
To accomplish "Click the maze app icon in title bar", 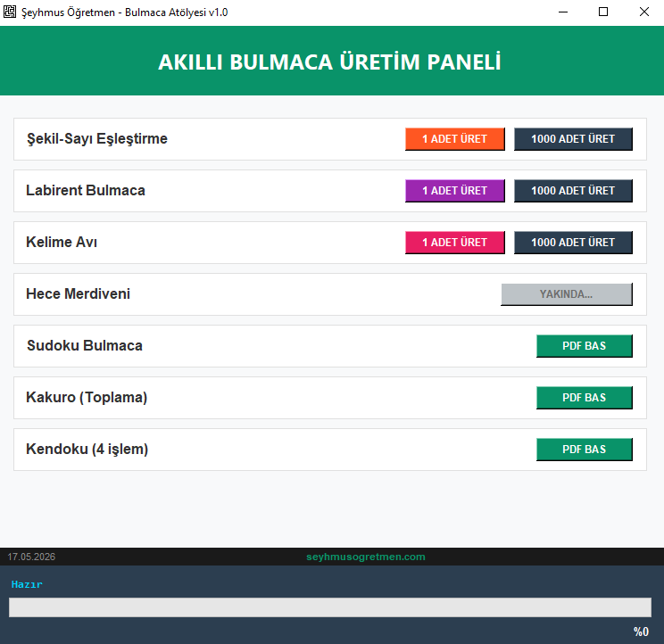I will pyautogui.click(x=10, y=12).
